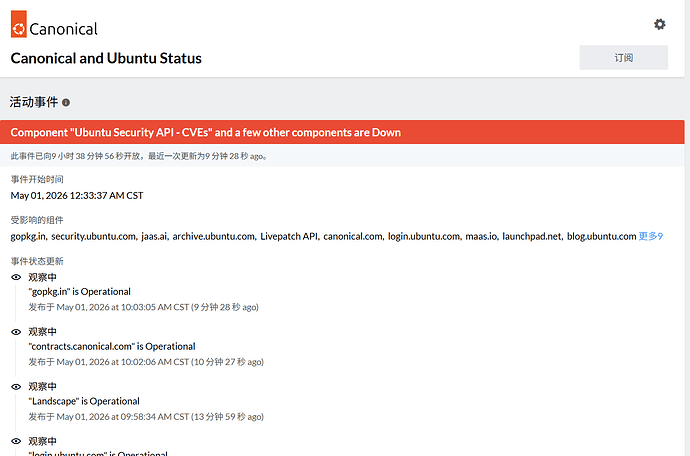The height and width of the screenshot is (456, 690).
Task: Click the eye icon for login.ubuntu.com update
Action: pos(16,441)
